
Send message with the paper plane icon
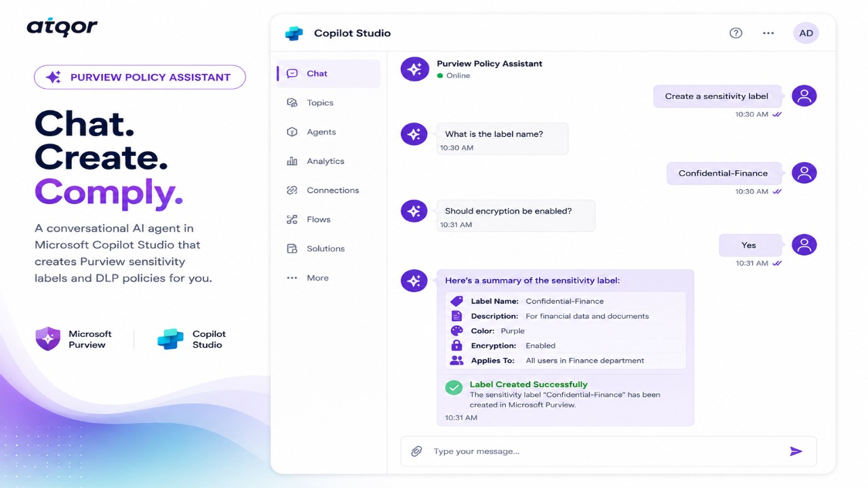click(x=796, y=451)
